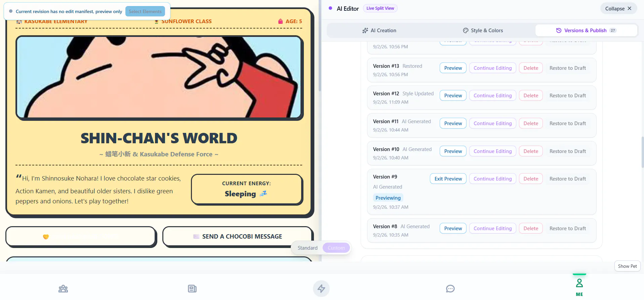Click the preview pane vertical scrollbar
Screen dimensions: 644x300
[320, 45]
